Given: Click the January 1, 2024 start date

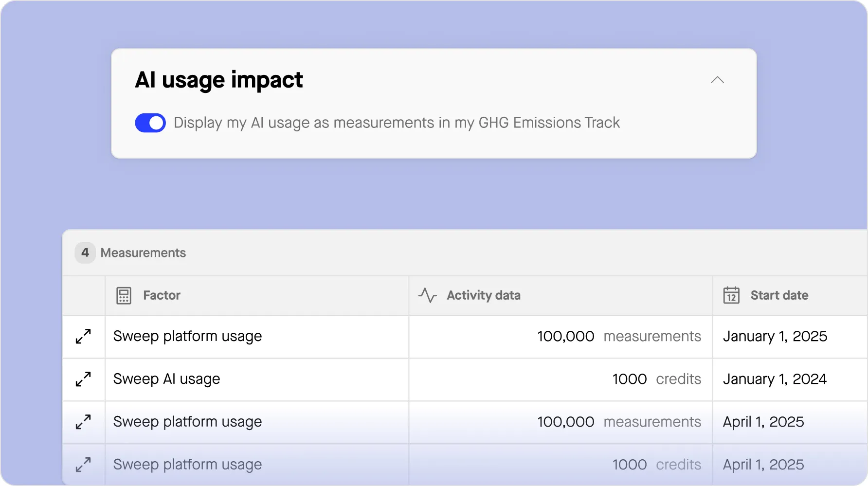Looking at the screenshot, I should coord(775,379).
